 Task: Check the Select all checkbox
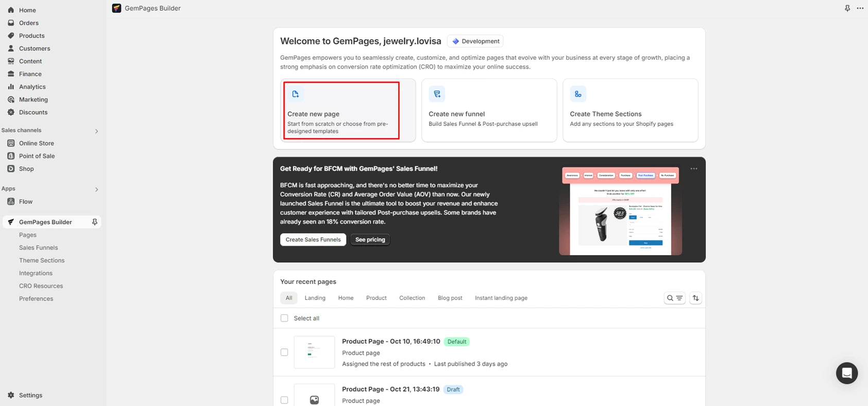[x=284, y=318]
